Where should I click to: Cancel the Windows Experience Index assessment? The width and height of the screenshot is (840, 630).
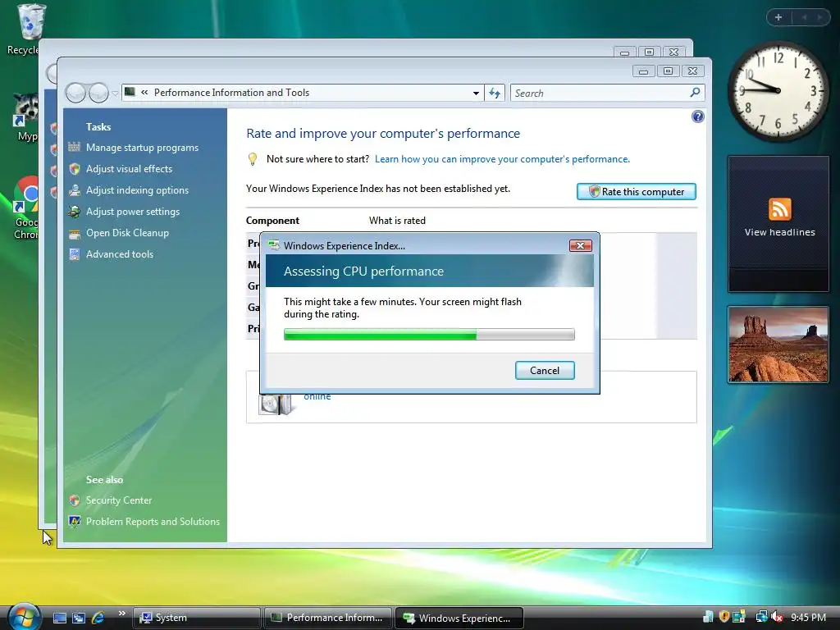pyautogui.click(x=545, y=371)
